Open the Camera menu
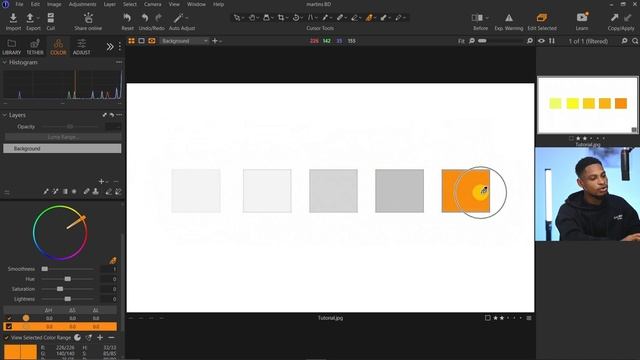 tap(152, 4)
